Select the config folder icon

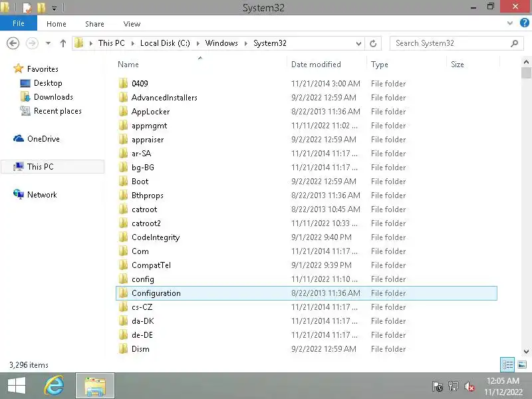[x=123, y=279]
